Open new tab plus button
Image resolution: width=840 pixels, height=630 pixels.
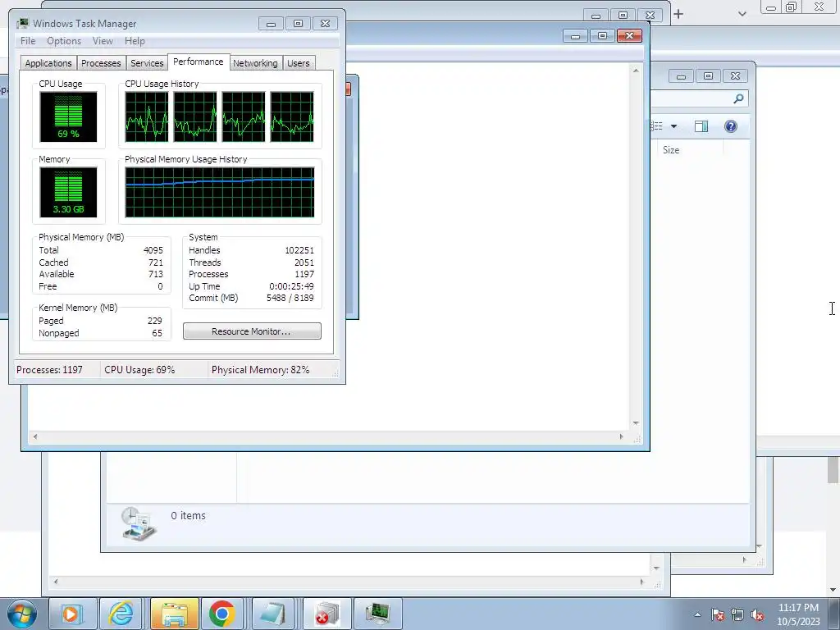tap(678, 14)
